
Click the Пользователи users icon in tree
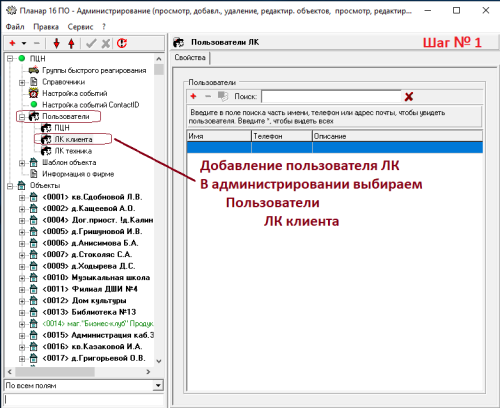coord(34,117)
